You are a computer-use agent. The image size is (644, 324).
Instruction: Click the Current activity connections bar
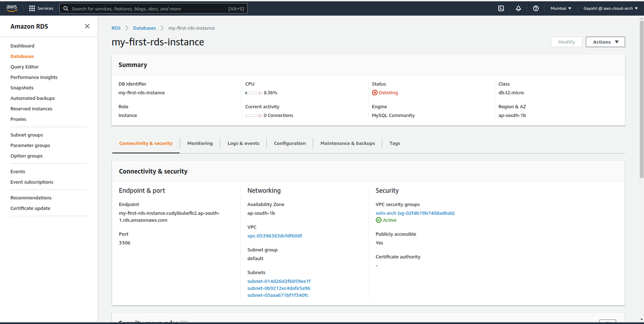[254, 115]
